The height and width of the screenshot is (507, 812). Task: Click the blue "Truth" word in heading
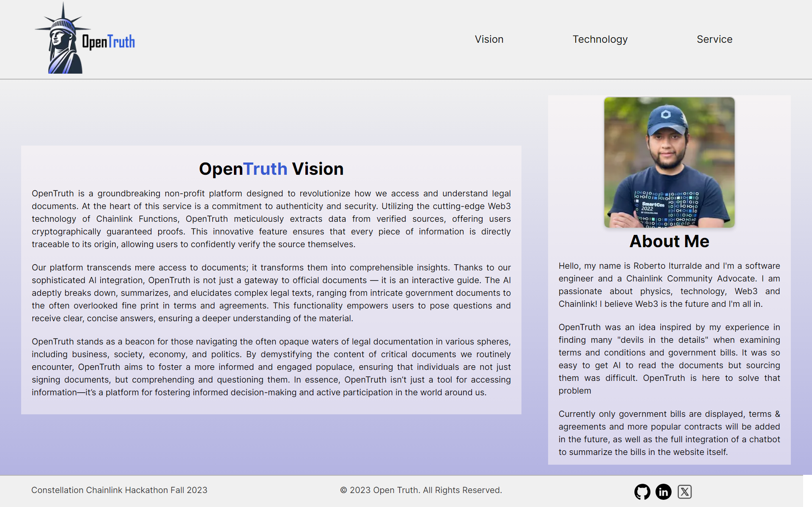(x=265, y=169)
